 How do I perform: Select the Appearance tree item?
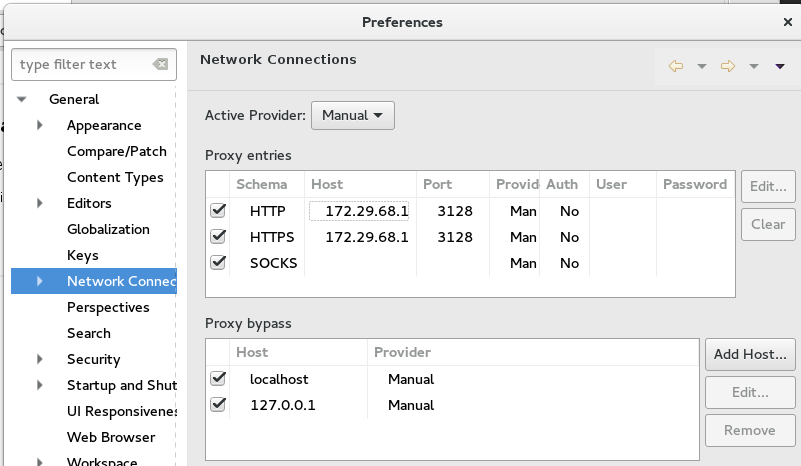104,125
